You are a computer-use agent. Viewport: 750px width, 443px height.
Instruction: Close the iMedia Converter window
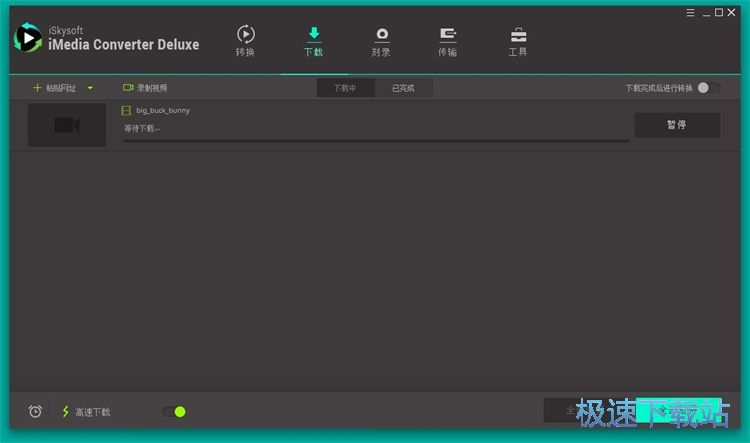[731, 12]
